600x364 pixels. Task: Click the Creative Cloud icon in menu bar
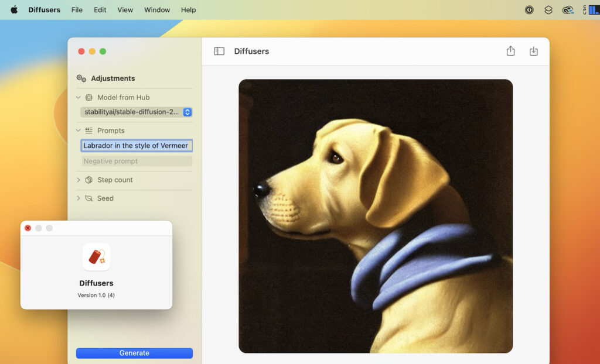click(x=567, y=9)
